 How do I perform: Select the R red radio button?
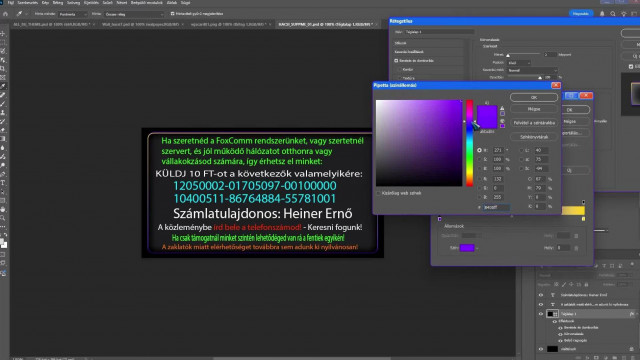[479, 179]
